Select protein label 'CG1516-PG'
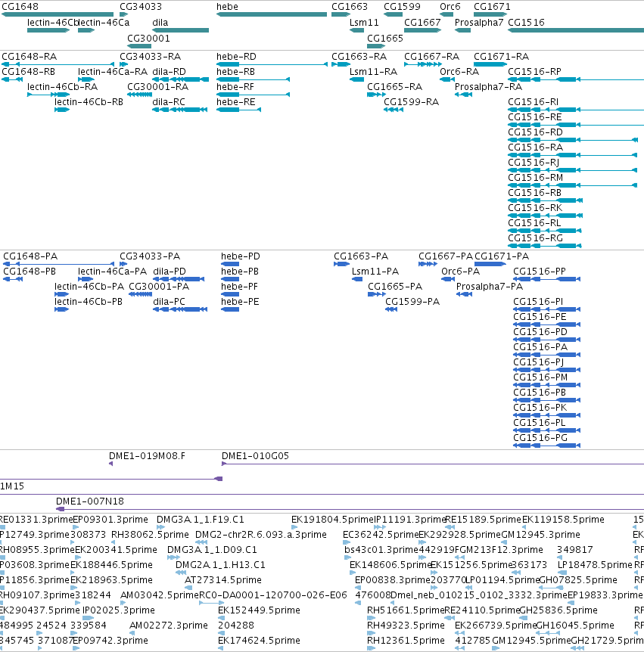The image size is (644, 652). tap(540, 437)
